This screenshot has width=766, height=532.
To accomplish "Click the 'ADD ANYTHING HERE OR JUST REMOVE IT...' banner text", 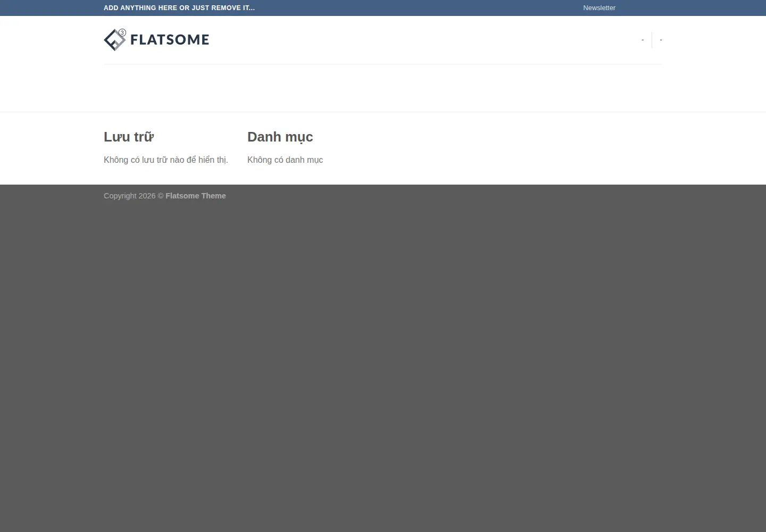I will pyautogui.click(x=179, y=8).
